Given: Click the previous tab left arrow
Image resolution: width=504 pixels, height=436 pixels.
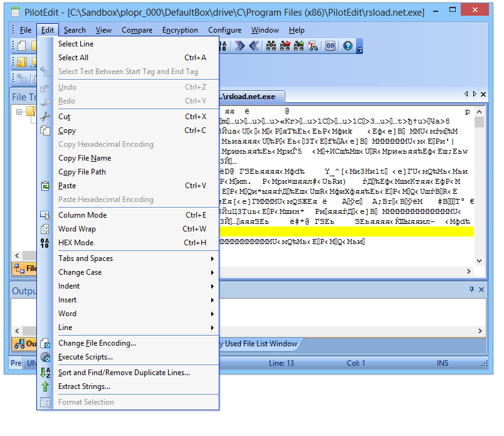Looking at the screenshot, I should (x=466, y=94).
